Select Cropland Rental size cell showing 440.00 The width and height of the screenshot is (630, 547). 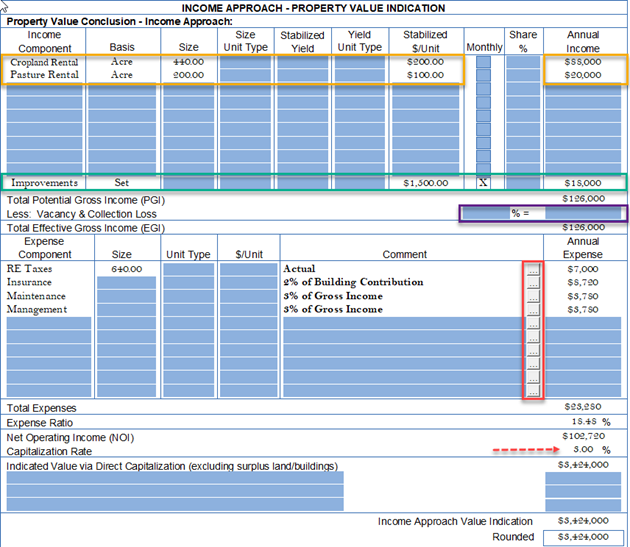coord(188,62)
